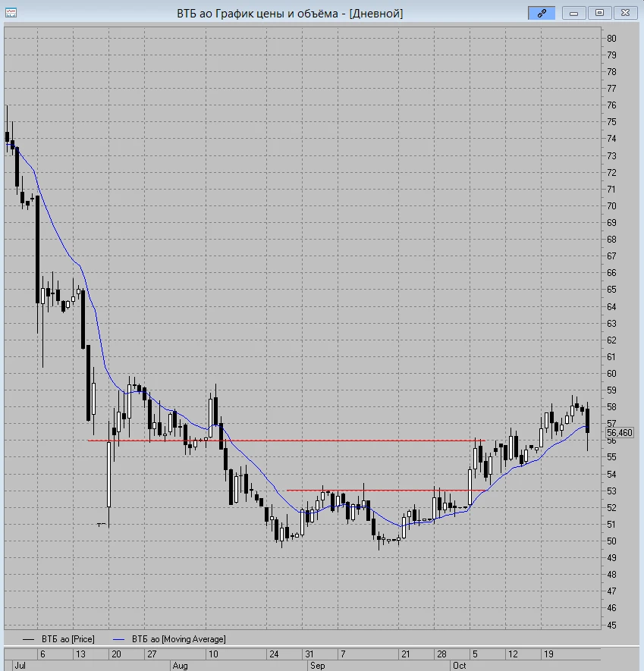
Task: Click the date label 24 on the time axis
Action: (274, 654)
